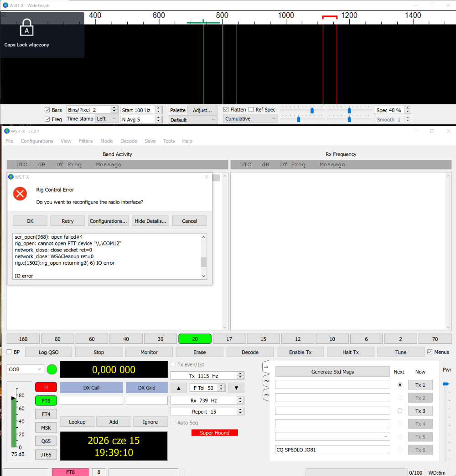This screenshot has height=476, width=456.
Task: Toggle the Bars checkbox in Wide Graph
Action: [x=47, y=110]
